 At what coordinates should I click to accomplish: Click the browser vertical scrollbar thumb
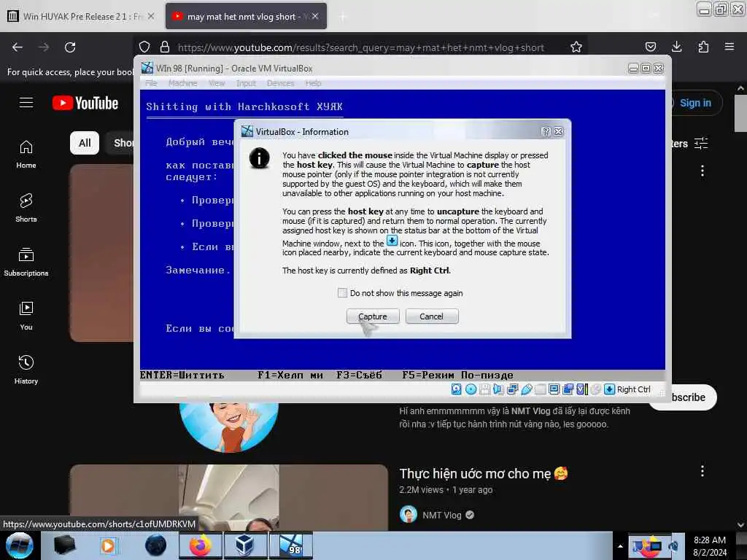point(740,113)
